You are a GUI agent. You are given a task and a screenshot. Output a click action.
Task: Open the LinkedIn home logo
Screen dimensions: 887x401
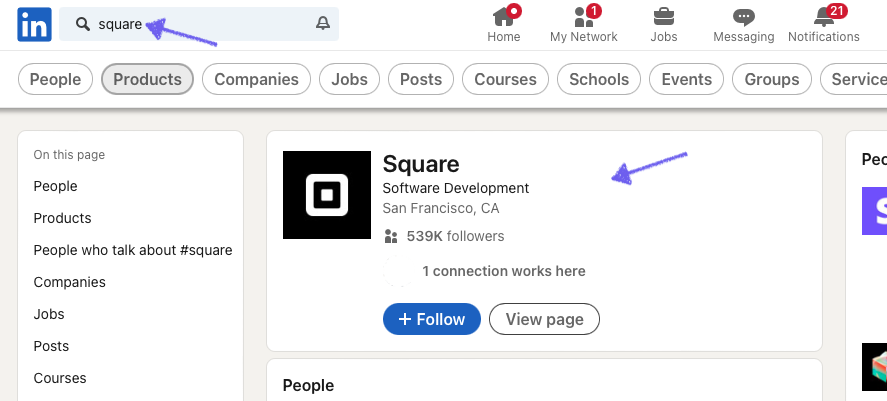coord(35,24)
